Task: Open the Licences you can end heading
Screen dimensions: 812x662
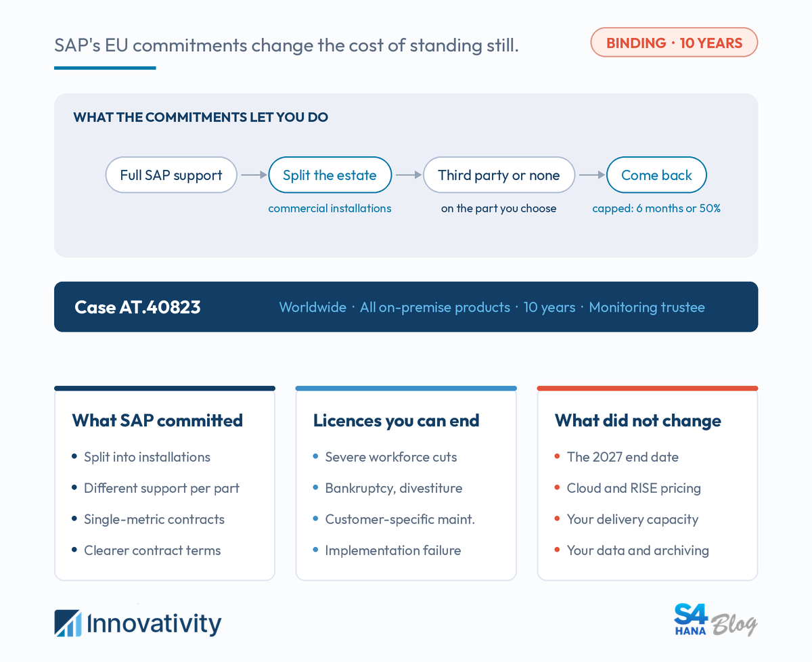Action: pyautogui.click(x=396, y=420)
